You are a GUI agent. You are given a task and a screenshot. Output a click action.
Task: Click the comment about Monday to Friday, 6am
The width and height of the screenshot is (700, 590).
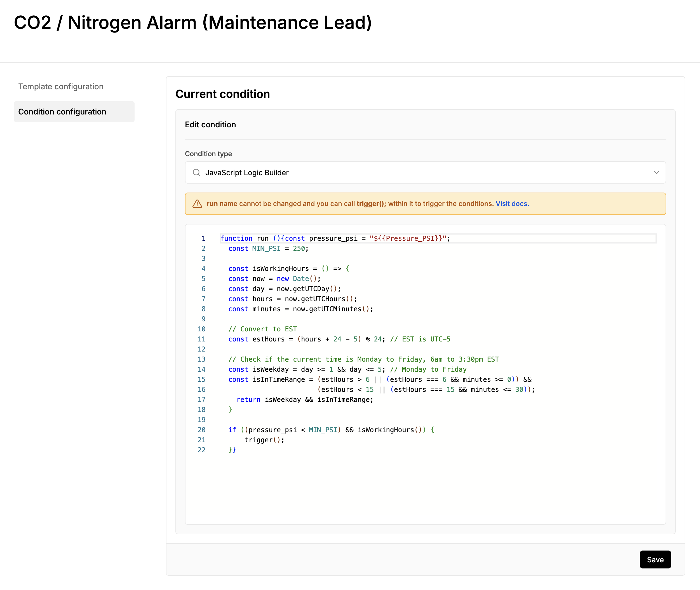pyautogui.click(x=363, y=359)
